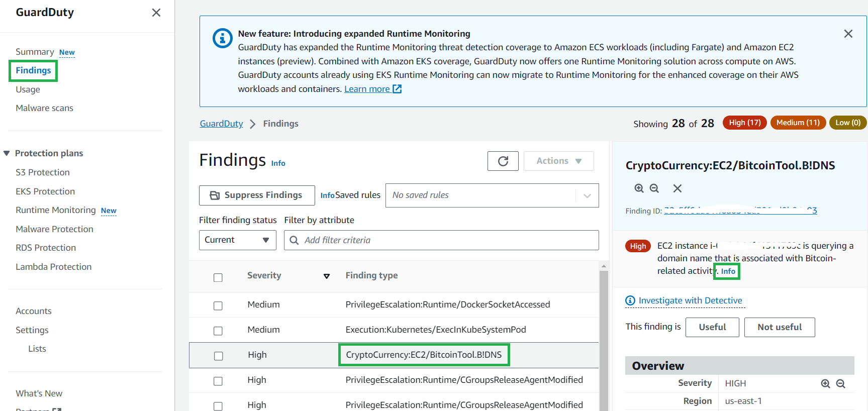This screenshot has width=868, height=411.
Task: Open the PrivilegeEscalation:Runtime/DockerSocketAccessed finding
Action: point(448,304)
